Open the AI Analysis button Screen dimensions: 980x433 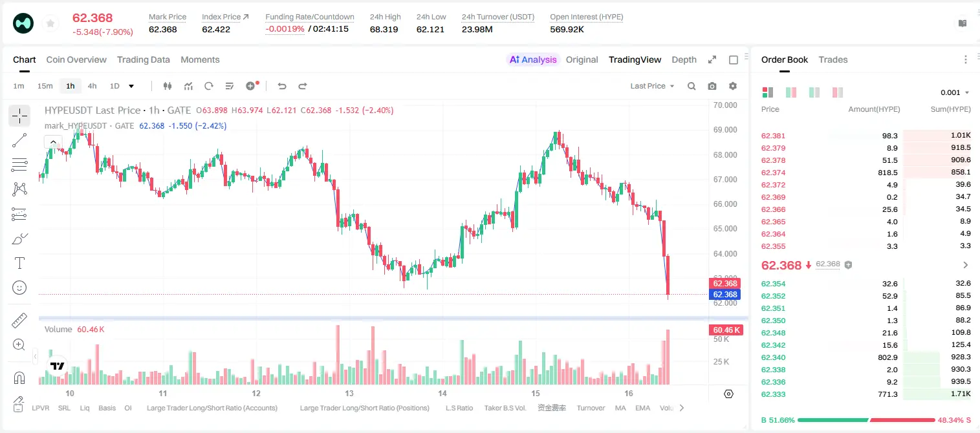click(x=532, y=59)
